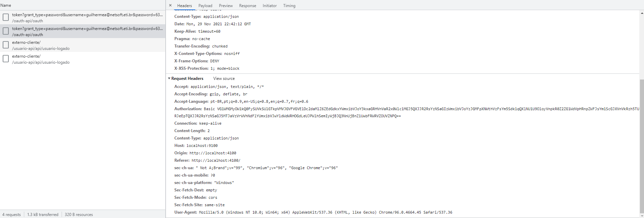Open the Payload tab
This screenshot has height=218, width=644.
tap(205, 6)
